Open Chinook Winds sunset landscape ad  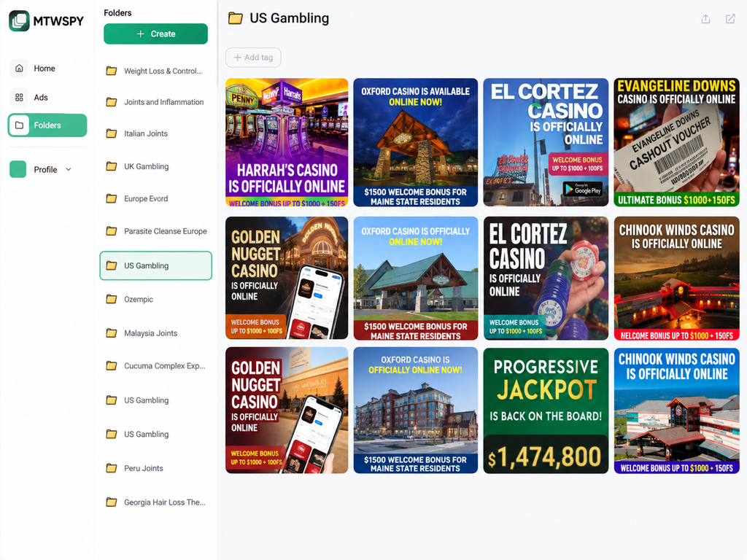pos(676,278)
